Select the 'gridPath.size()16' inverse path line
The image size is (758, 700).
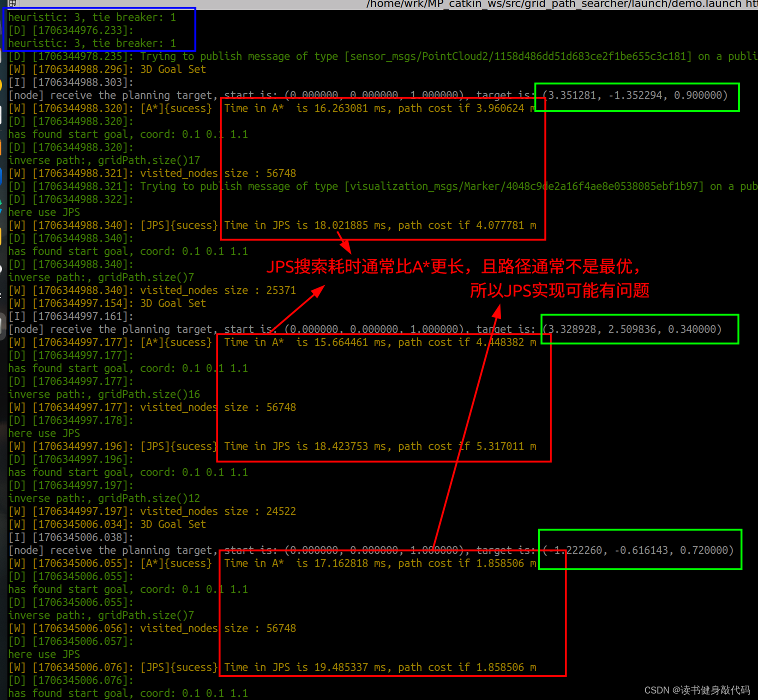(x=104, y=394)
